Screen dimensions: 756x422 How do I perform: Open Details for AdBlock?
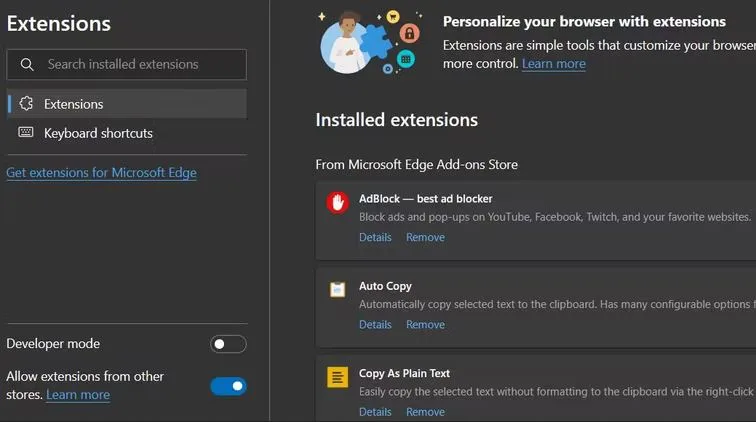point(375,237)
